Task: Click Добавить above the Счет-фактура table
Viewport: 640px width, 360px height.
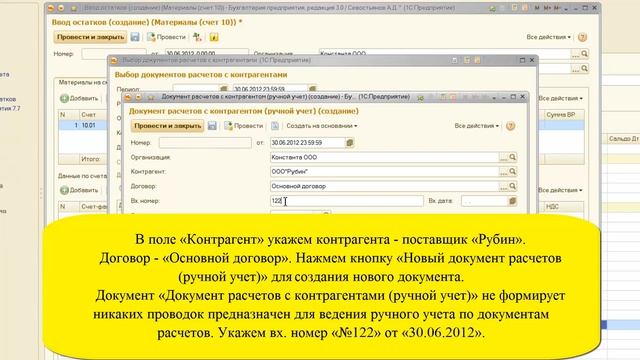Action: point(80,190)
